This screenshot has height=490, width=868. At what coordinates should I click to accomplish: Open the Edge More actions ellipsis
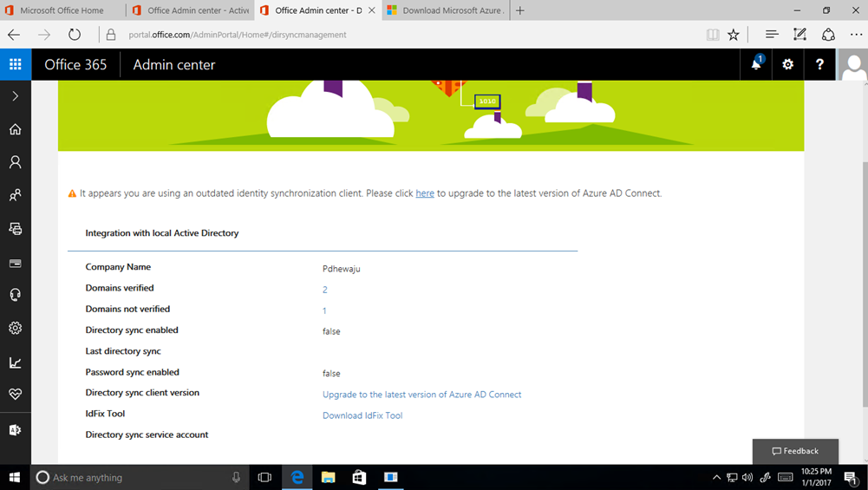[856, 35]
